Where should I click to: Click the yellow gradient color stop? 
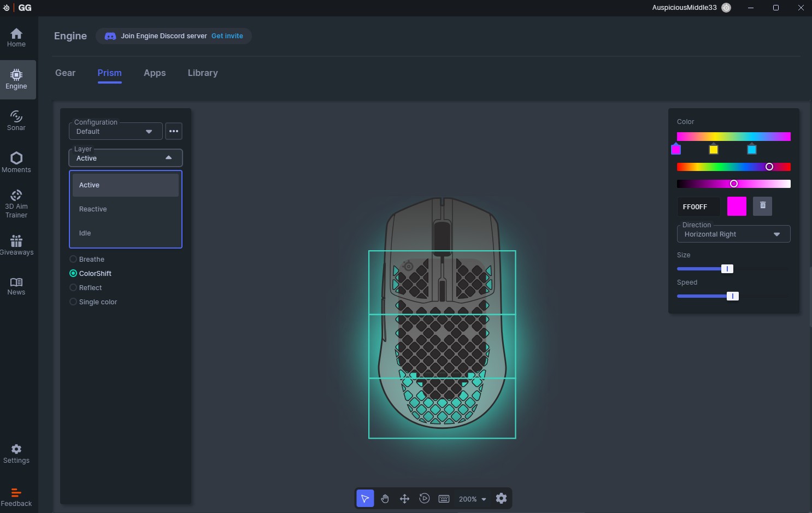[x=713, y=149]
